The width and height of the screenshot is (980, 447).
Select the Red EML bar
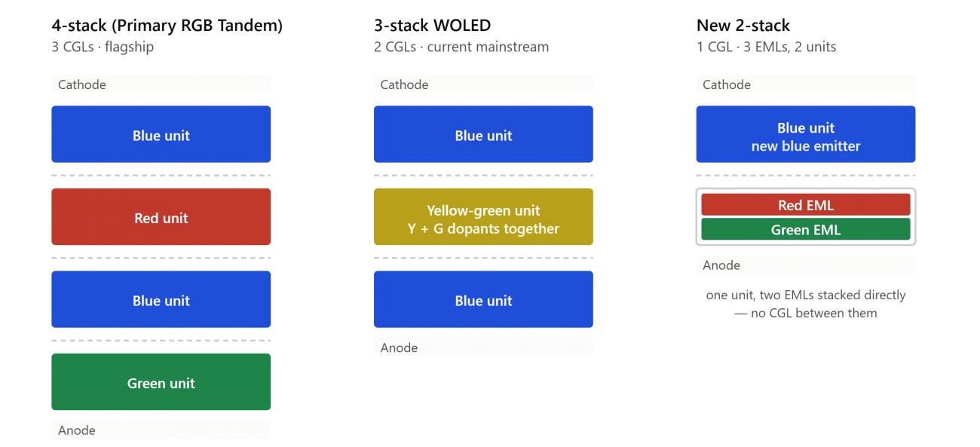coord(806,205)
